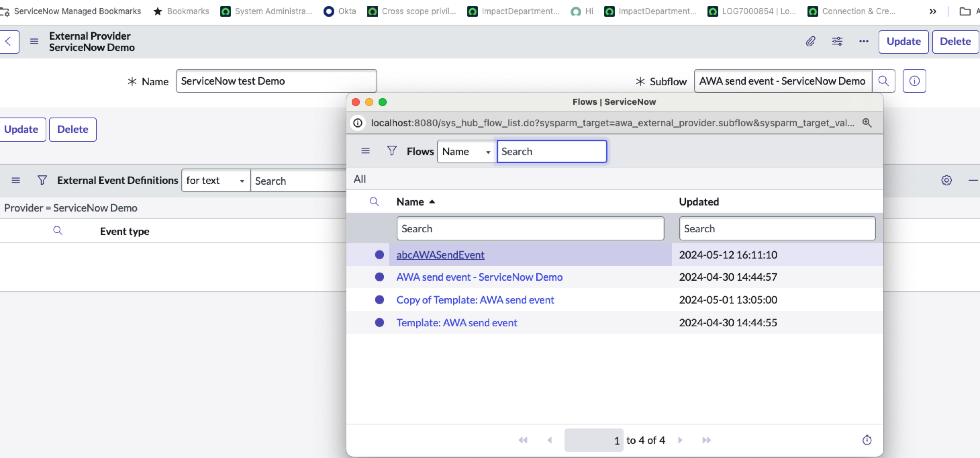This screenshot has height=458, width=980.
Task: Click Update button in form header
Action: pos(903,42)
